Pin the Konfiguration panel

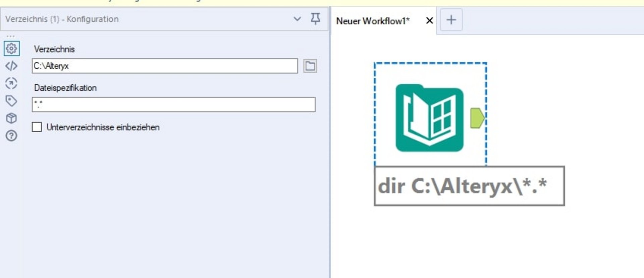(315, 19)
